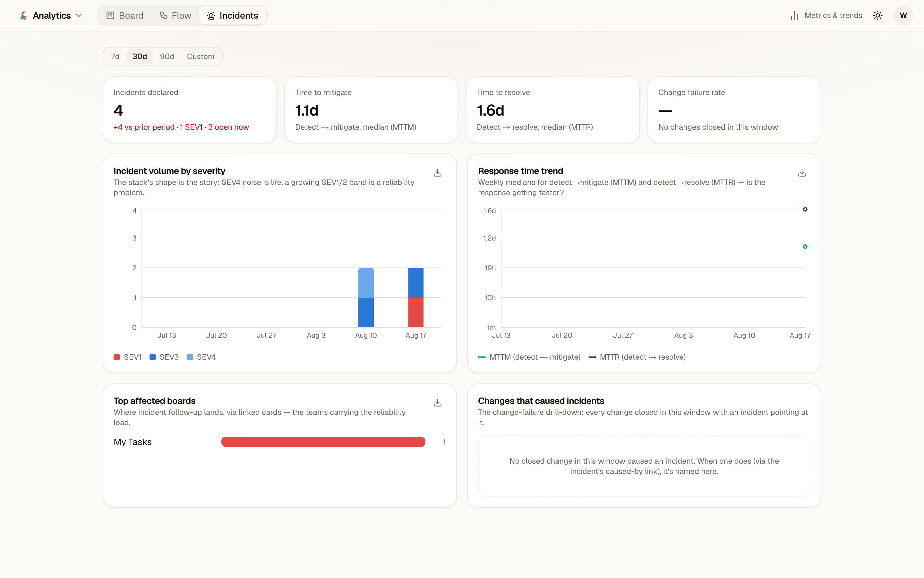Click the 'Changes that caused incidents' heading
This screenshot has width=924, height=578.
click(x=541, y=401)
